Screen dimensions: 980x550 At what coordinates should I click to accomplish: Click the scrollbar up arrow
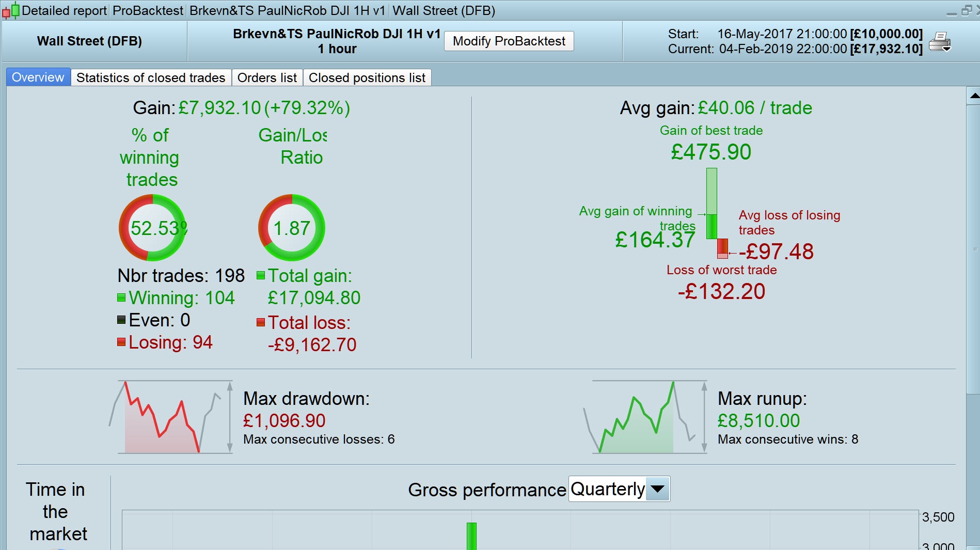973,96
